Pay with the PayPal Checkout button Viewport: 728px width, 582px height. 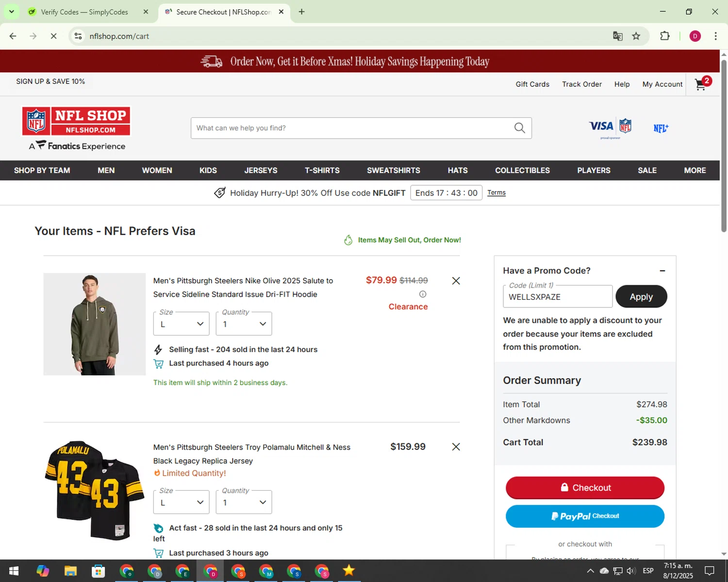(x=585, y=516)
